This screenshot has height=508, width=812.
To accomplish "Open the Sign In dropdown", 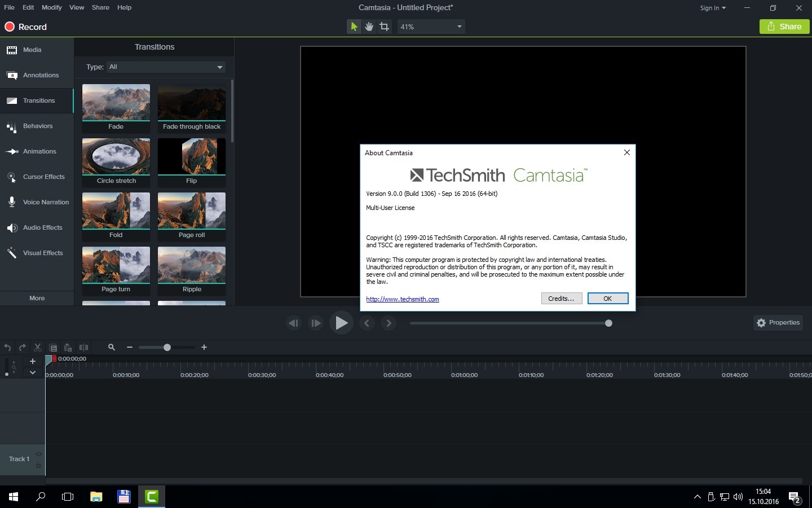I will click(713, 8).
